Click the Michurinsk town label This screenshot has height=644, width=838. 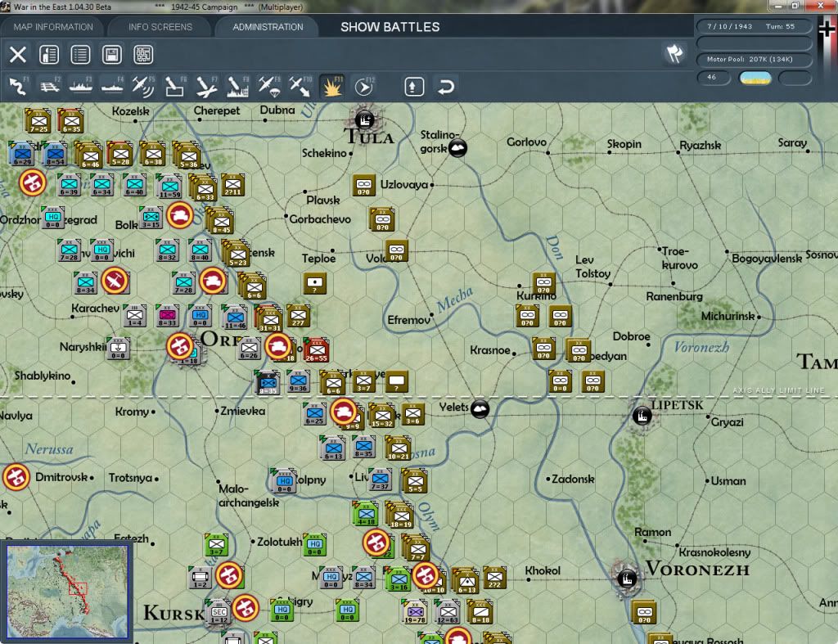(728, 316)
